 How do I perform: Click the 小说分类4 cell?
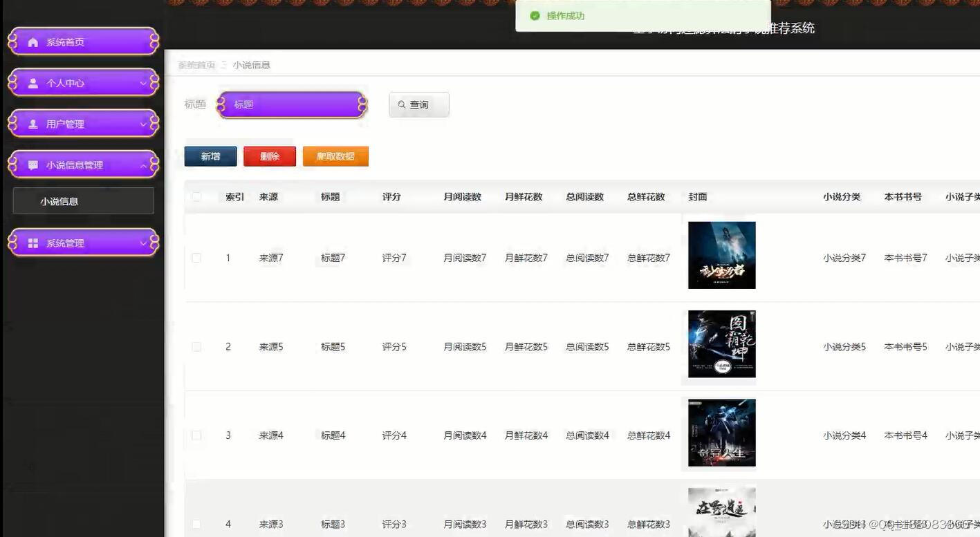pos(844,435)
